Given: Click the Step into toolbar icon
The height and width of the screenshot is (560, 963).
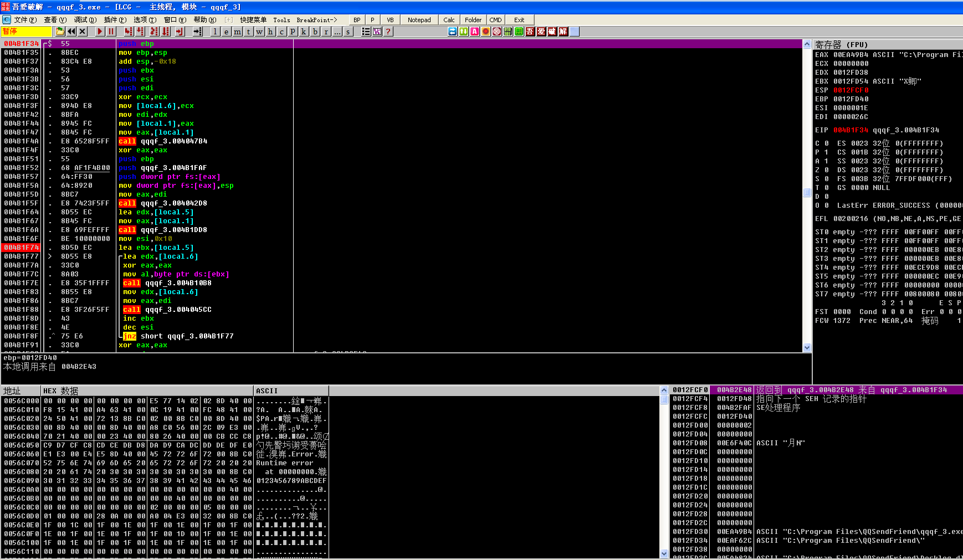Looking at the screenshot, I should 129,32.
